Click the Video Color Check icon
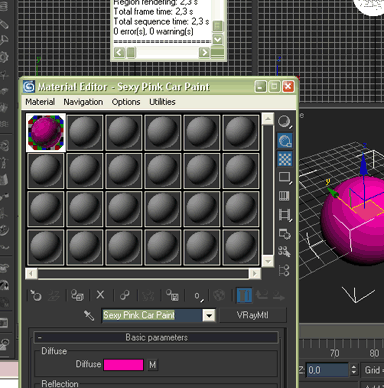 point(284,196)
